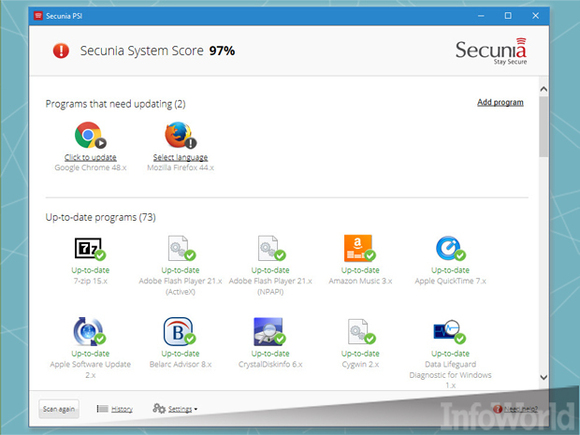
Task: Click the History list icon
Action: tap(102, 409)
